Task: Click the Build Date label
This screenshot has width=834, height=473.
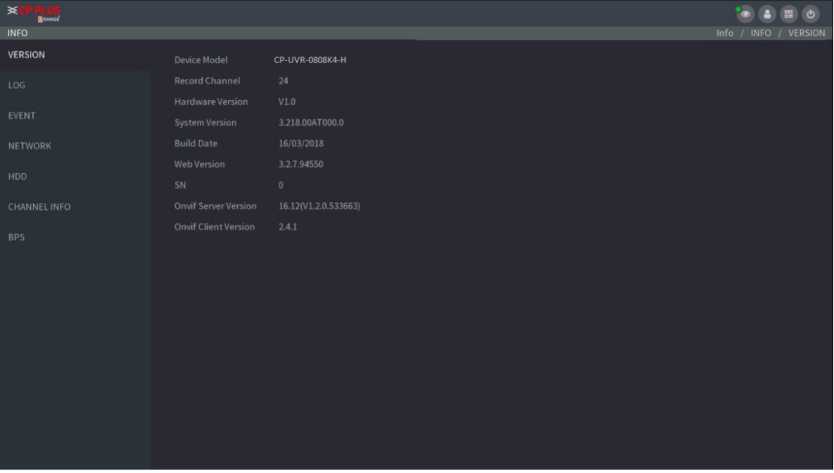Action: click(x=196, y=143)
